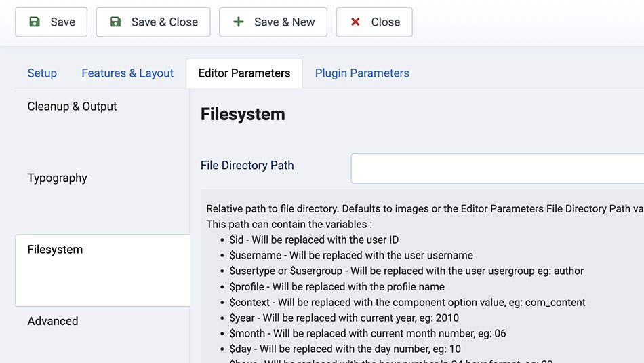Viewport: 644px width, 363px height.
Task: Click the floppy icon on Save & Close
Action: [x=116, y=22]
